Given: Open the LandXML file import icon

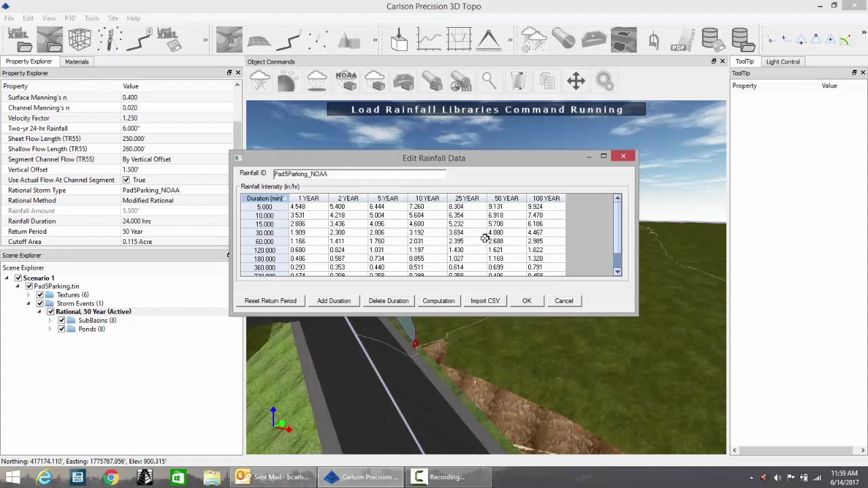Looking at the screenshot, I should [x=18, y=39].
